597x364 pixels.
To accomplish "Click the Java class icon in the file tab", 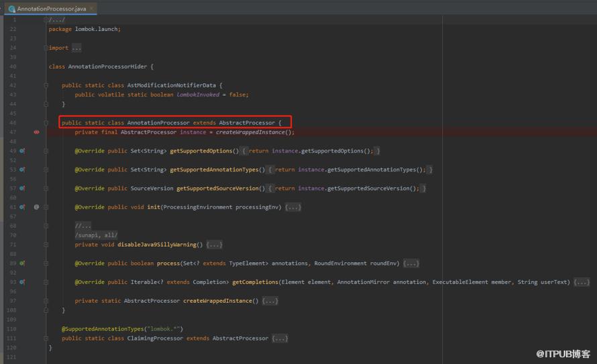I will tap(11, 9).
